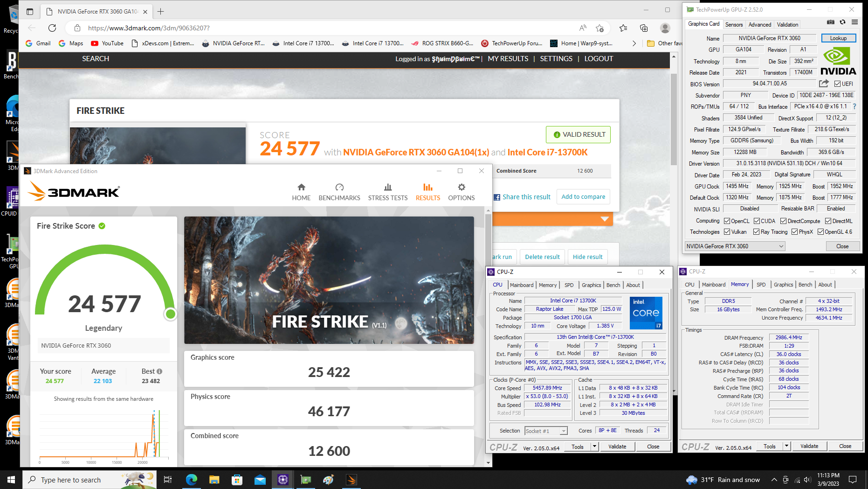868x489 pixels.
Task: Click GPU-Z BIOS export share icon
Action: click(x=824, y=84)
